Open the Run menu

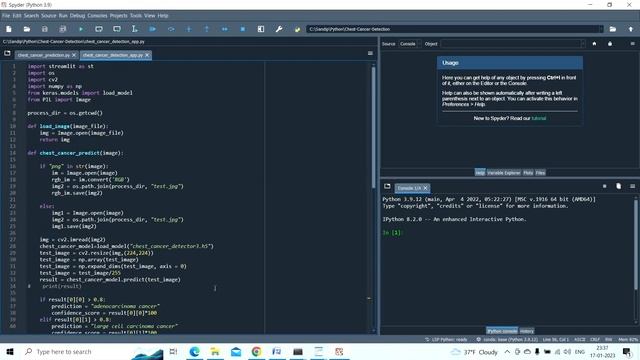coord(63,16)
